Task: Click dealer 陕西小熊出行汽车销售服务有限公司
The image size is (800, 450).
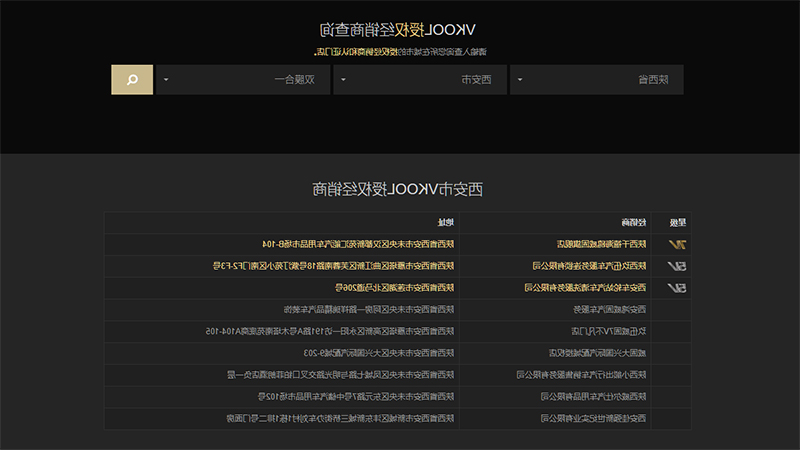Action: (581, 375)
